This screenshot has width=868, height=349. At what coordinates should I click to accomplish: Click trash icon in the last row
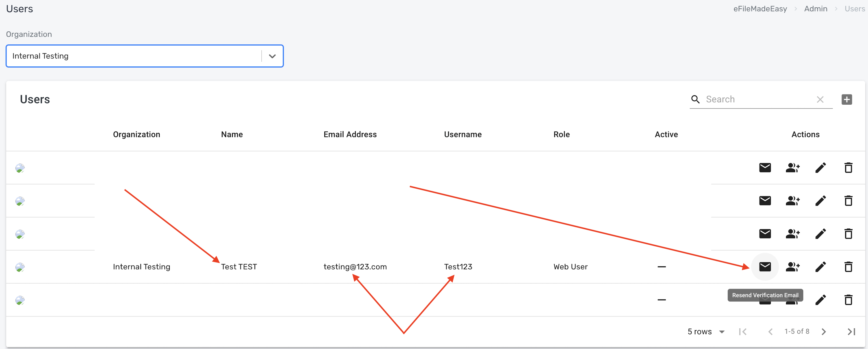pyautogui.click(x=848, y=300)
